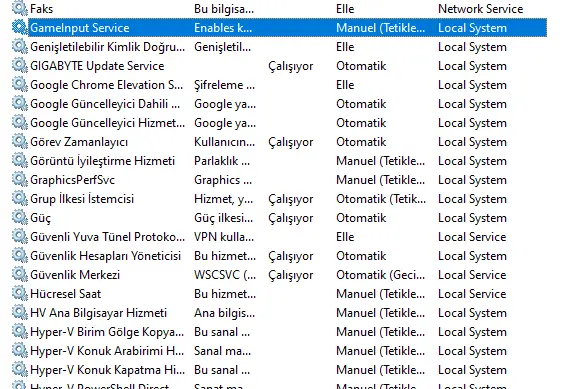Click 'Enables k...' description of GameInput Service
This screenshot has width=571, height=389.
point(223,28)
